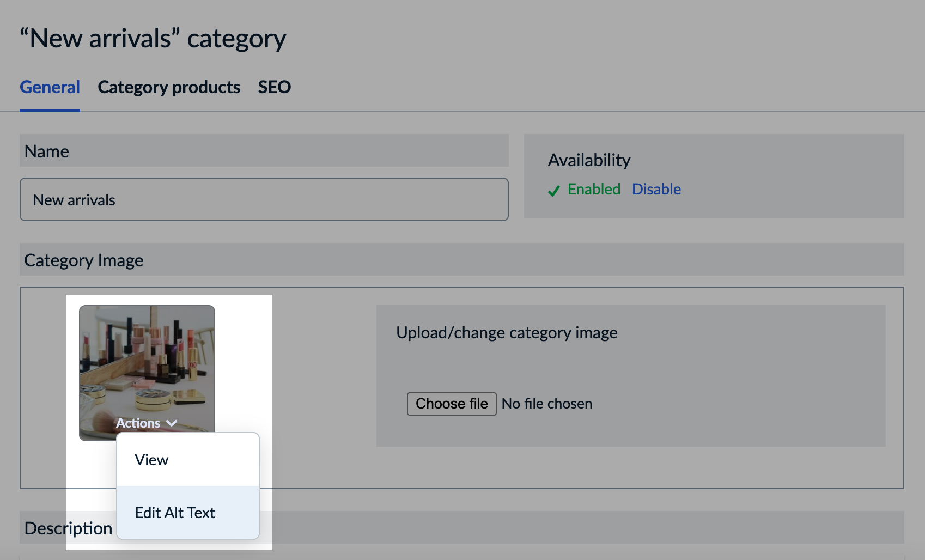925x560 pixels.
Task: Collapse the Category Image section header
Action: coord(83,260)
